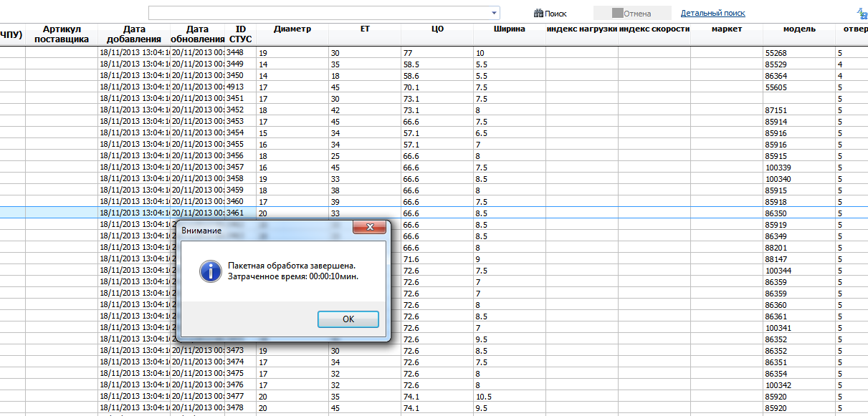Click Ширина value 6.5
The height and width of the screenshot is (416, 868).
481,133
